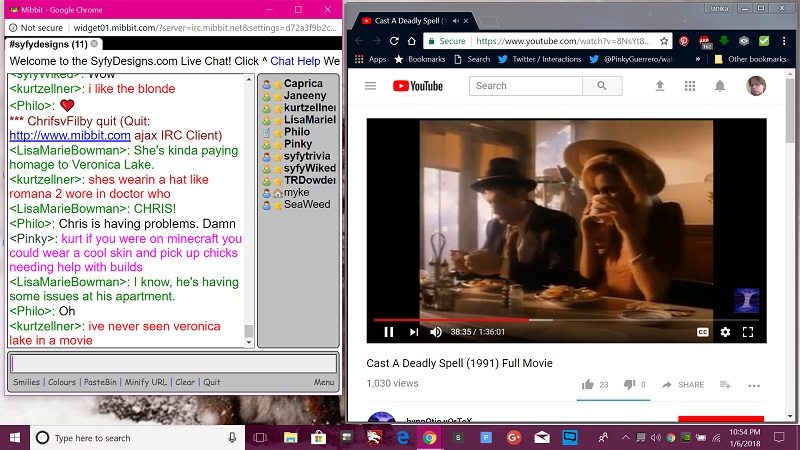
Task: Click the Cortana microphone icon
Action: click(232, 438)
